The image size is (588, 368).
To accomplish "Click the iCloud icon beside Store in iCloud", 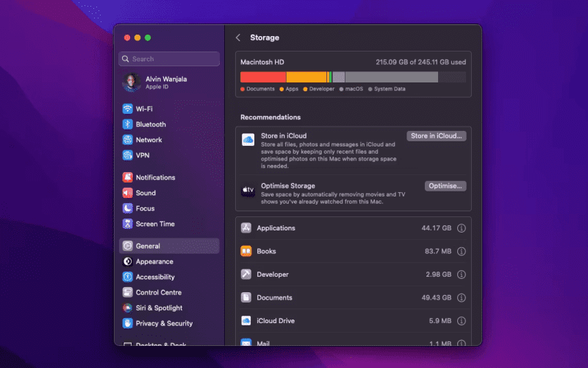I will (x=248, y=140).
